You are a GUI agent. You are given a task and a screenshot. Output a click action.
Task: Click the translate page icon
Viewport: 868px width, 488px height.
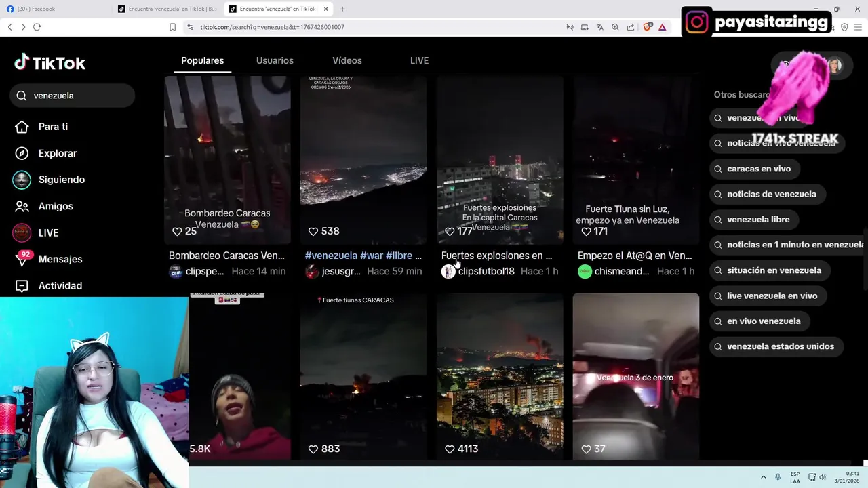(599, 27)
